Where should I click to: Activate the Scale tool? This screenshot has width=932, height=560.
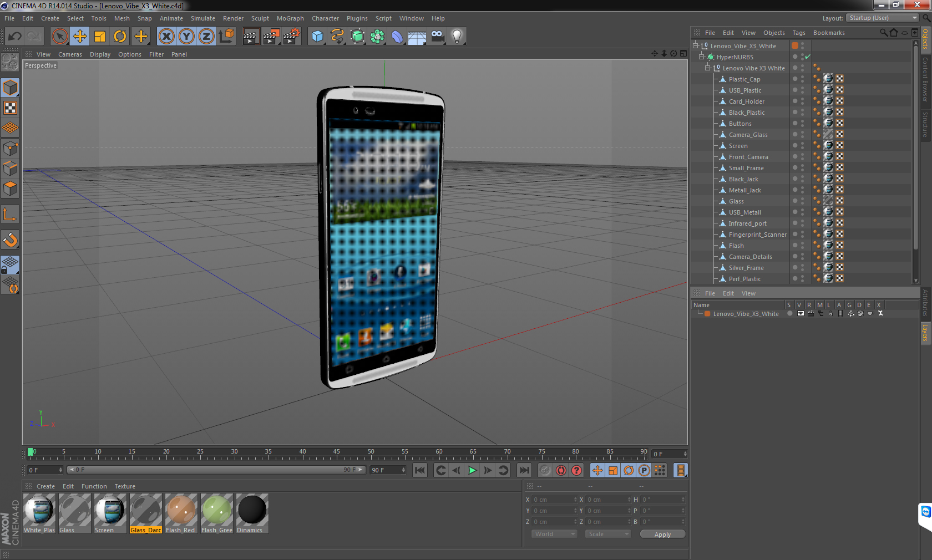pos(100,37)
